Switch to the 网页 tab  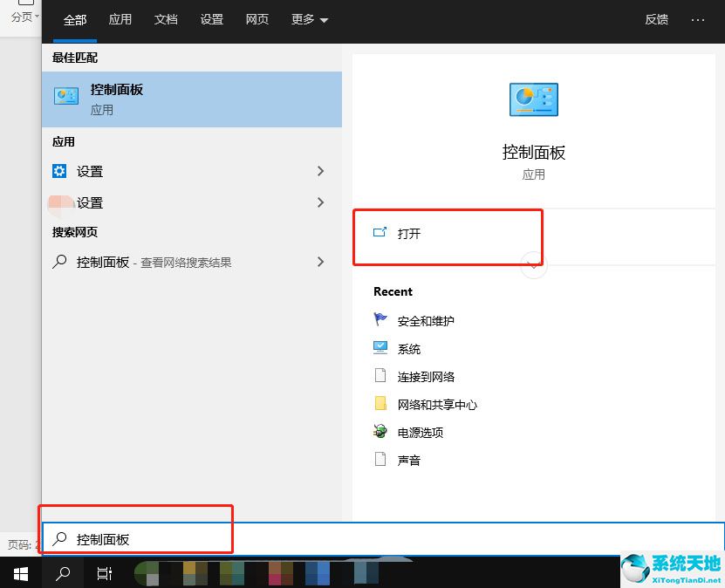coord(257,19)
